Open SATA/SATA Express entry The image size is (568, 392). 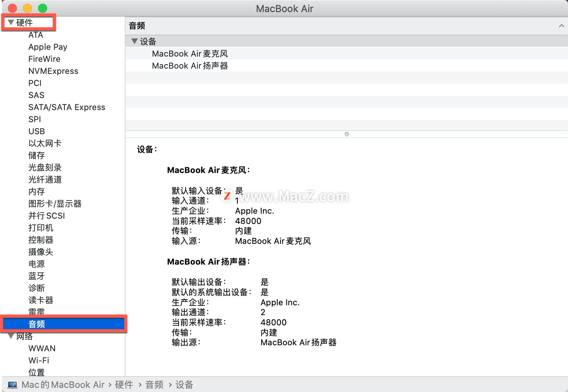pos(67,107)
